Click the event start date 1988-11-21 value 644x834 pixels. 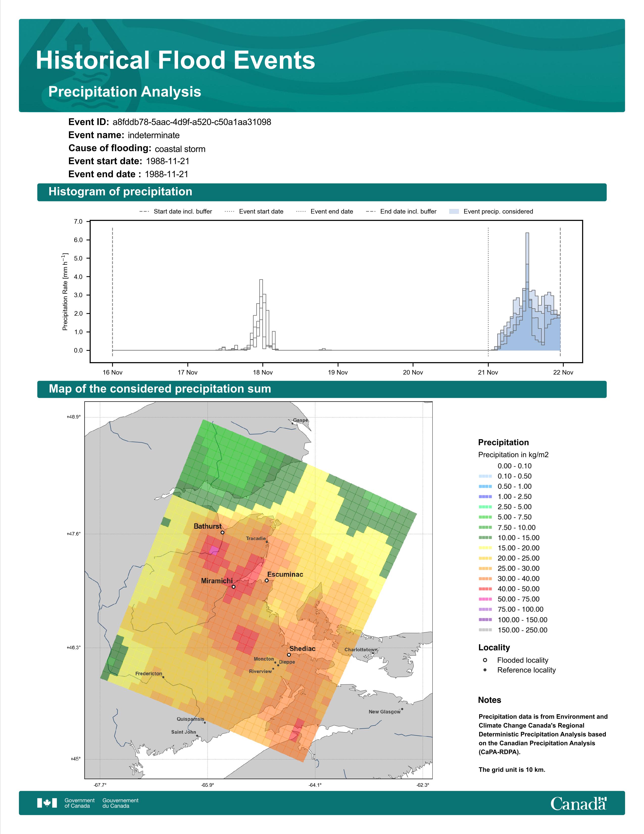167,161
